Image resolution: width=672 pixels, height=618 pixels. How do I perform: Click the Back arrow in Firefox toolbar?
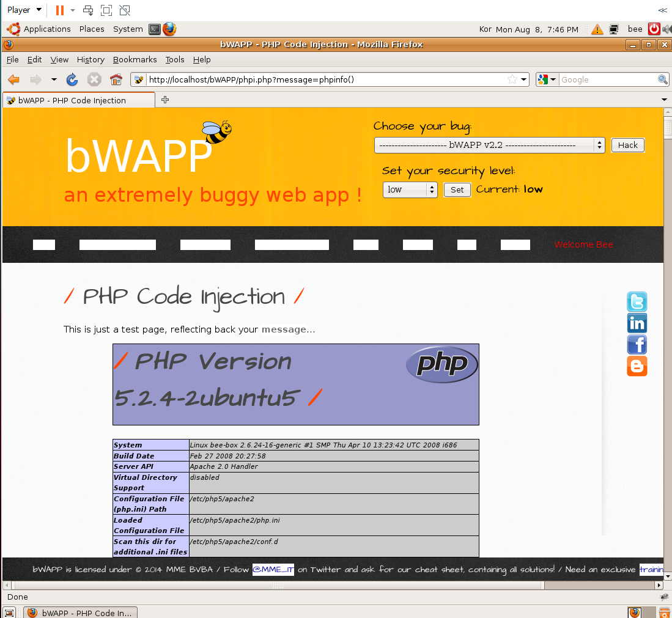point(13,79)
